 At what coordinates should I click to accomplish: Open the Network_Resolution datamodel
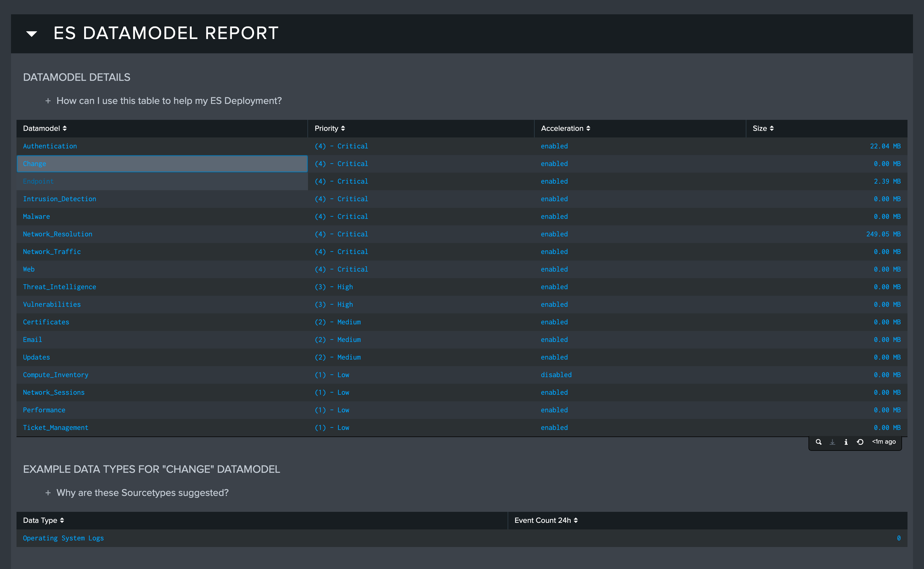click(57, 234)
